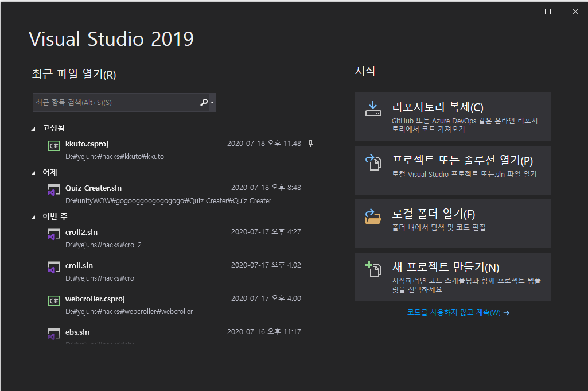Choose 새 프로젝트 만들기
The width and height of the screenshot is (588, 391).
453,277
